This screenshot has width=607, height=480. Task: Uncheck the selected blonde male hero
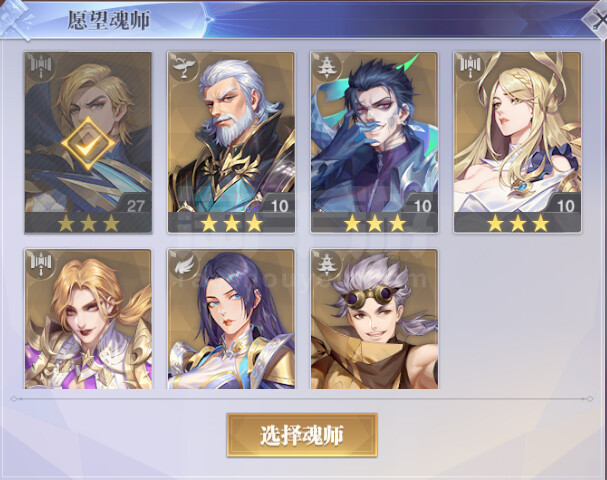88,142
